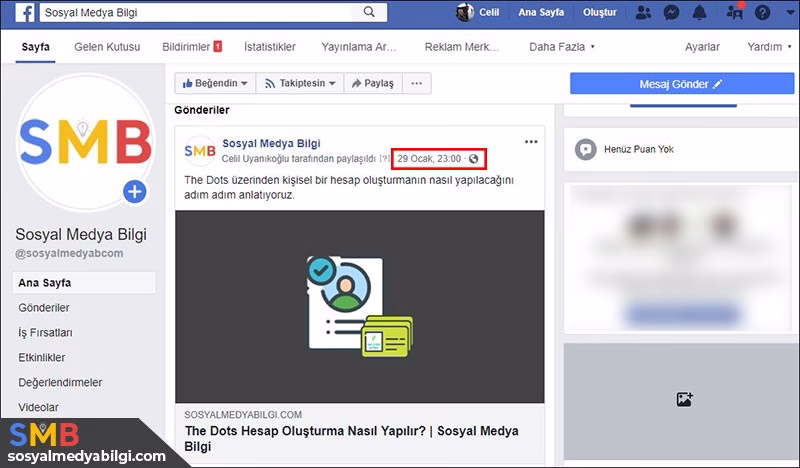The image size is (800, 468).
Task: Open Gönderiler in left sidebar
Action: pos(44,308)
